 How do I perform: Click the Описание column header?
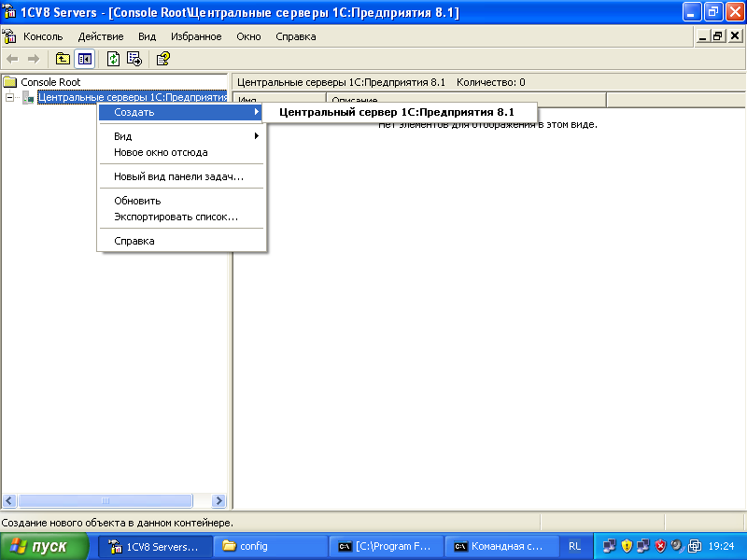(466, 100)
